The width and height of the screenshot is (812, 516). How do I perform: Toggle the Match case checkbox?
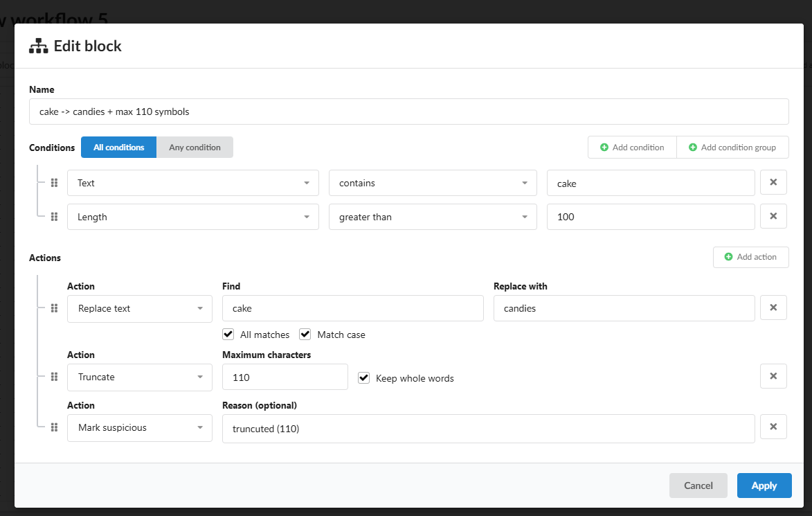[x=305, y=334]
